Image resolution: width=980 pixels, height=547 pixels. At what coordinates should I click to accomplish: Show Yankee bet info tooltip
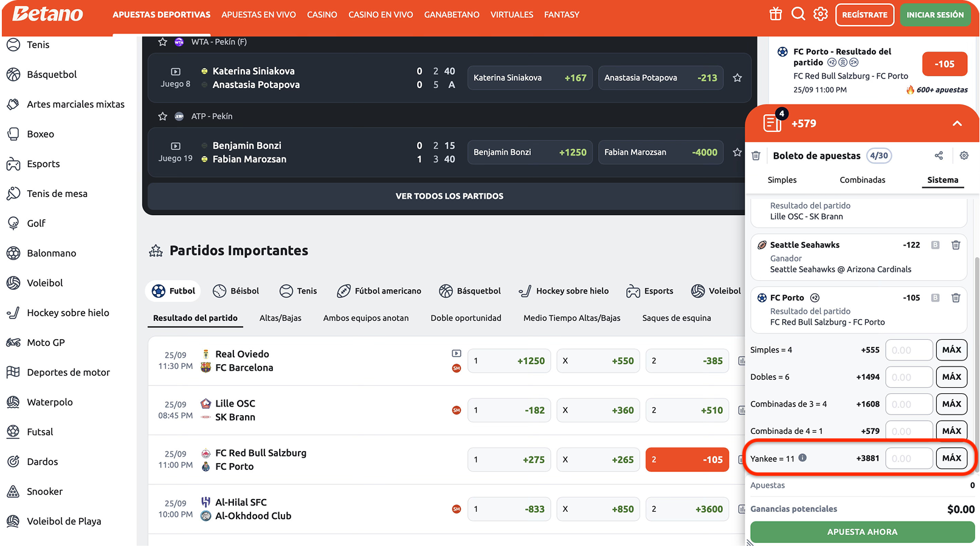(x=802, y=458)
